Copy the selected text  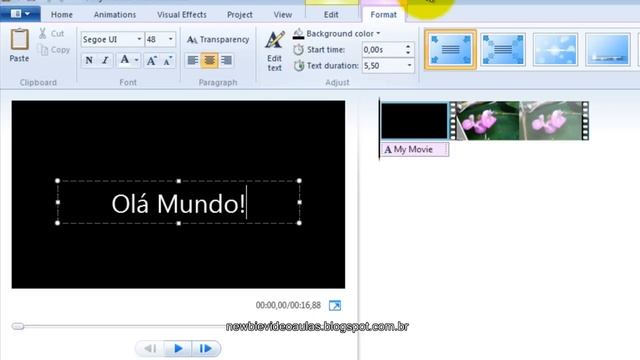pyautogui.click(x=53, y=50)
